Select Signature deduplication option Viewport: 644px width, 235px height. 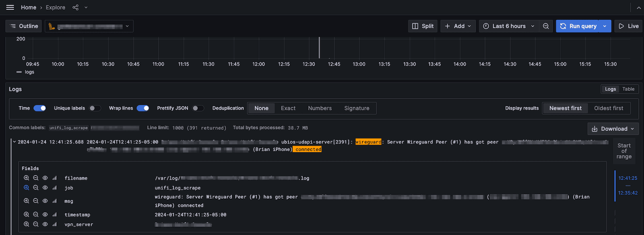357,108
